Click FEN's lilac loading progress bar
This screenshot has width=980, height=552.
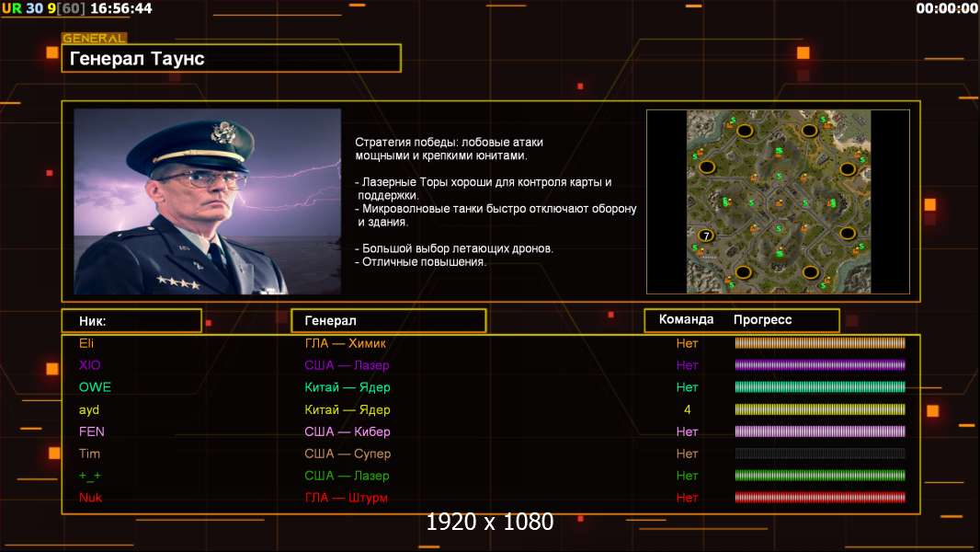820,431
